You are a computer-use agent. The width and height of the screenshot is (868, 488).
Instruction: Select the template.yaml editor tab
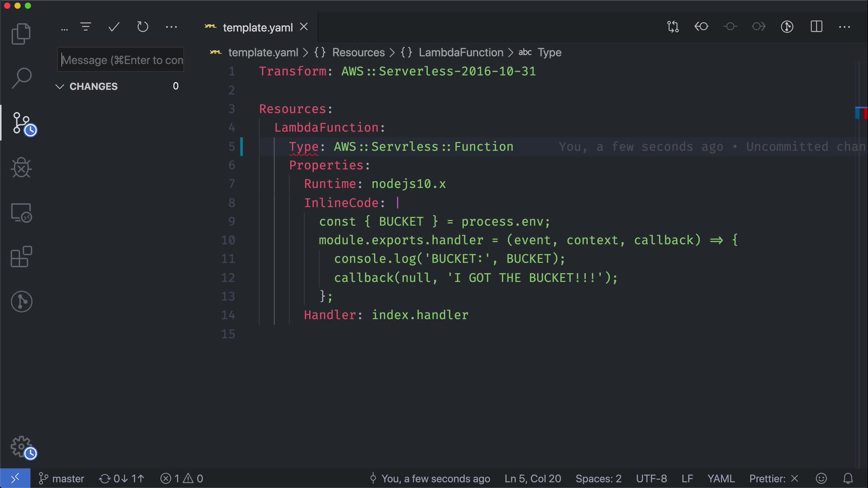(x=257, y=28)
